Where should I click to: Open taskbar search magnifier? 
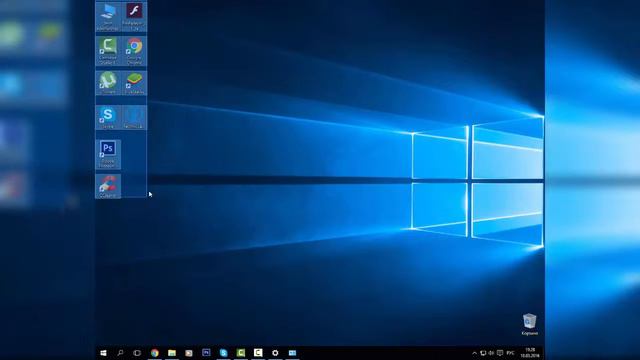click(x=120, y=353)
